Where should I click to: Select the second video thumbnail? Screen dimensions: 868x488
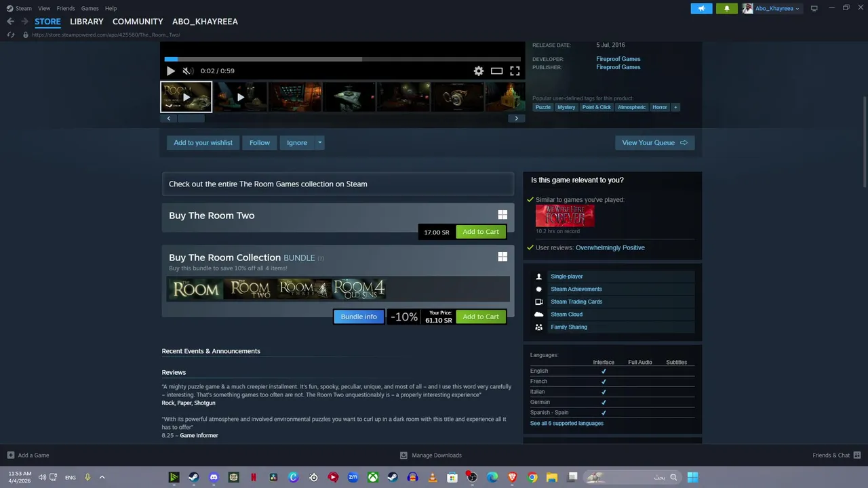240,97
